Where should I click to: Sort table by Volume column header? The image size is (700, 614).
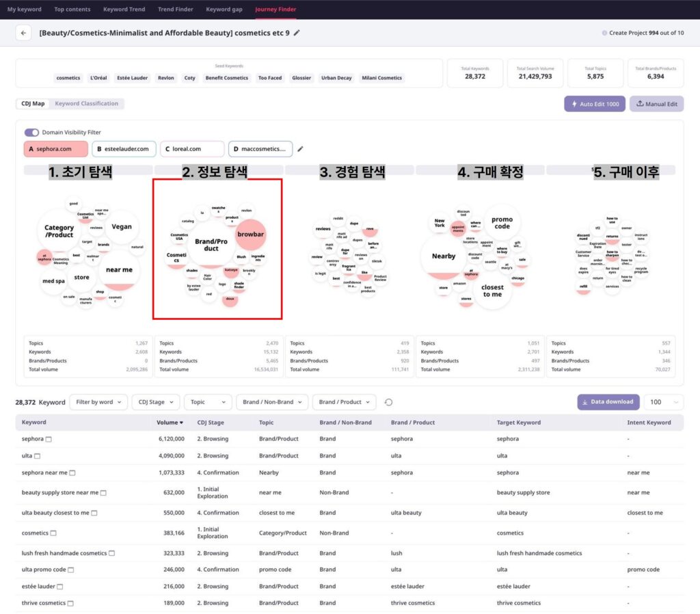pyautogui.click(x=170, y=423)
